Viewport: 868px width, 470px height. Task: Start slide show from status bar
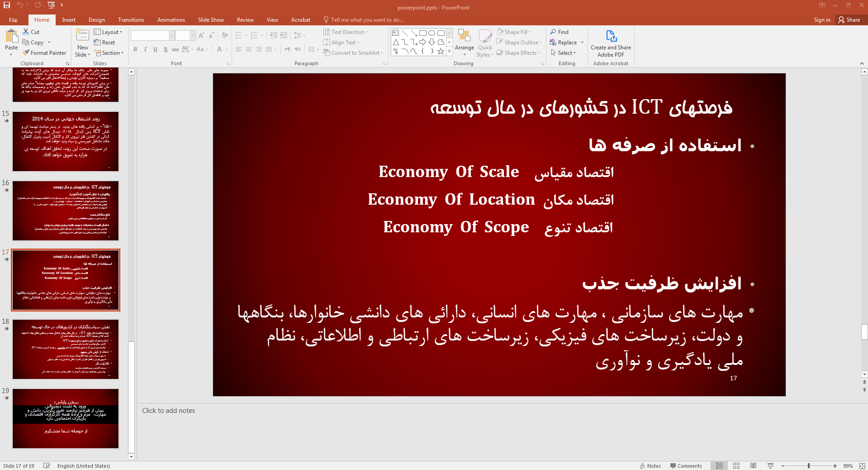tap(770, 466)
